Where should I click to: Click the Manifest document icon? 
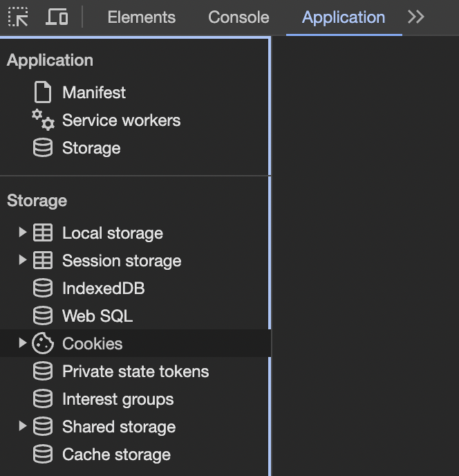coord(42,92)
